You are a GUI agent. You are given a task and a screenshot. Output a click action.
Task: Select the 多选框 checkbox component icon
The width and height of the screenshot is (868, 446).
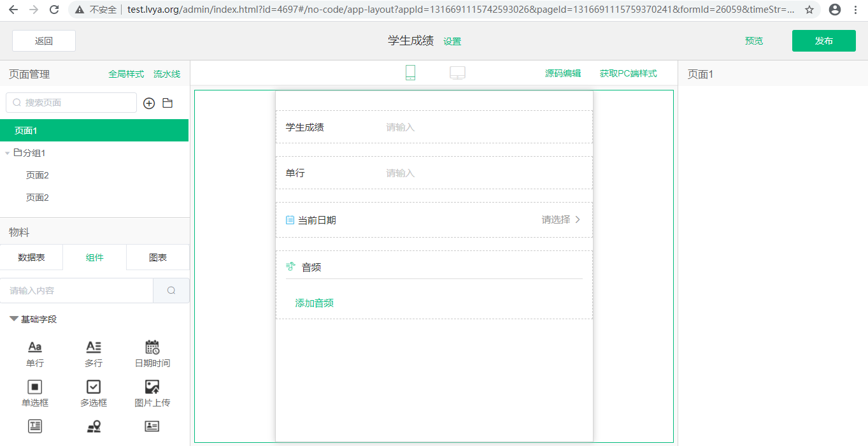(x=94, y=387)
